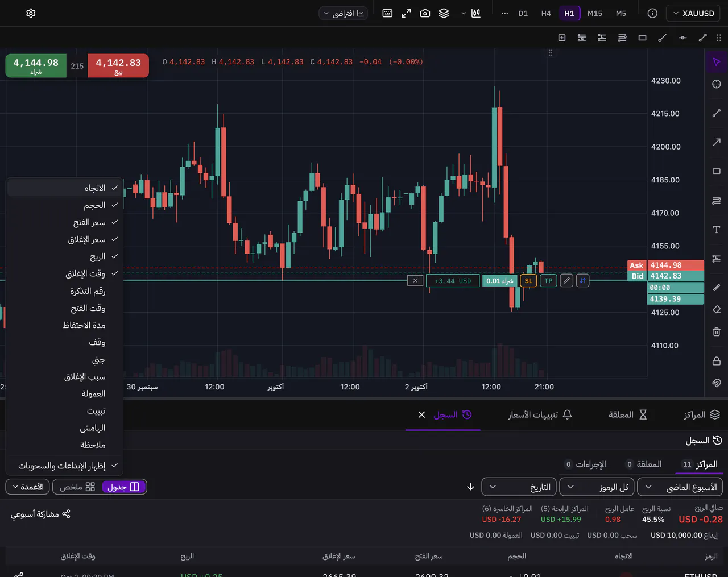Click the green شراء buy button 4,144.98

36,65
